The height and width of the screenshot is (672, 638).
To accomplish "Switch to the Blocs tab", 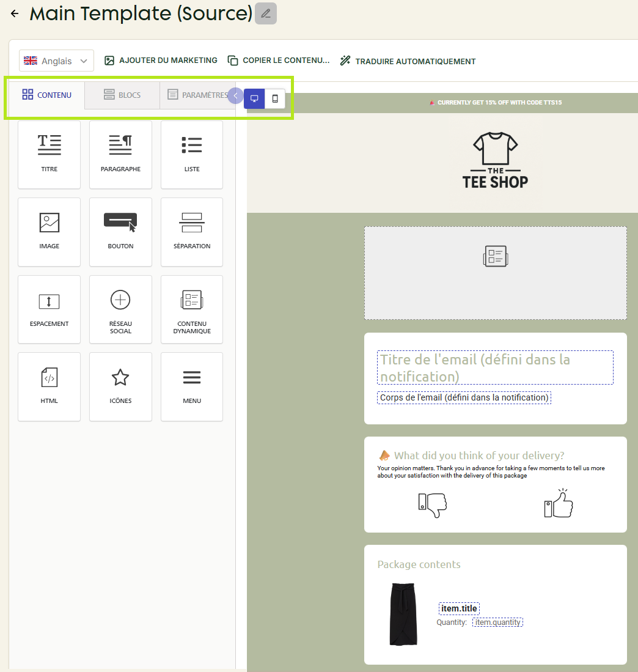I will pyautogui.click(x=122, y=95).
